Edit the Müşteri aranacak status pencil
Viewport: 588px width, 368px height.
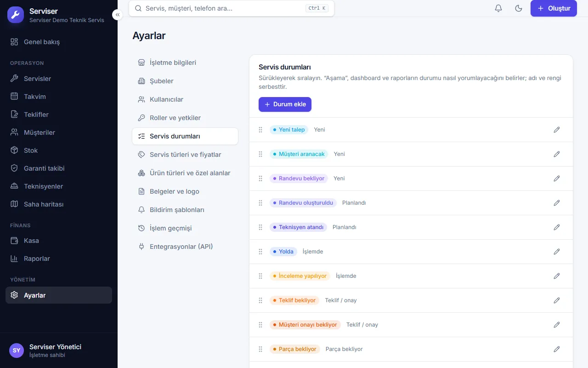tap(557, 154)
